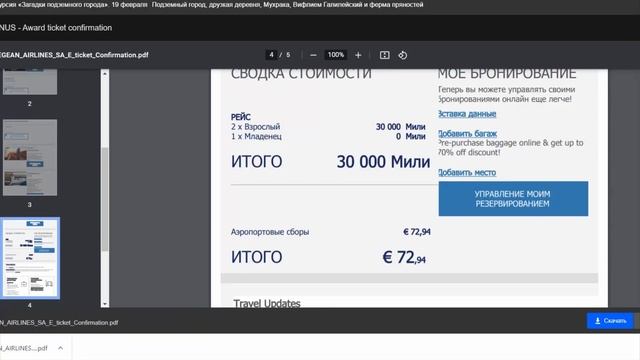The width and height of the screenshot is (640, 360).
Task: Edit the current page number field
Action: click(x=271, y=55)
